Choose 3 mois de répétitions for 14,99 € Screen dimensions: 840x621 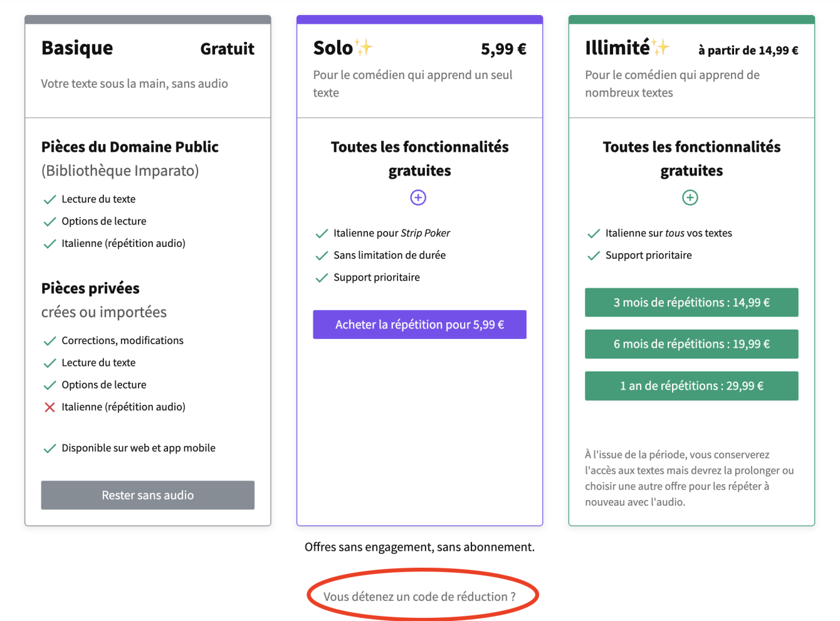click(691, 303)
